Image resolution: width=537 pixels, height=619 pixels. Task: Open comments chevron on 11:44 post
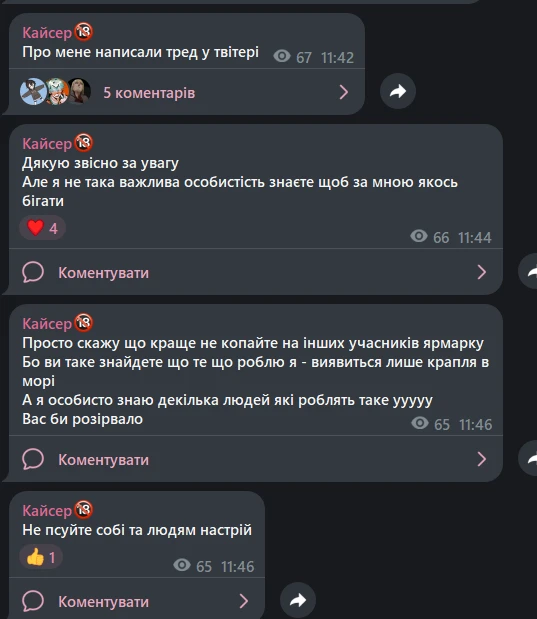482,272
